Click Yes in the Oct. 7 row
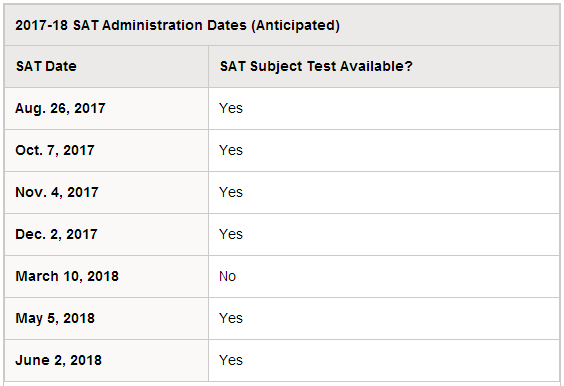564x386 pixels. point(231,150)
